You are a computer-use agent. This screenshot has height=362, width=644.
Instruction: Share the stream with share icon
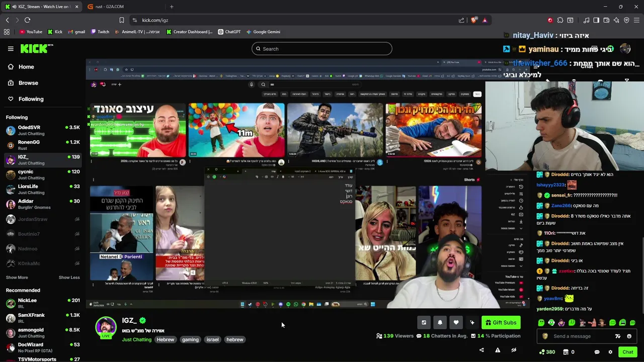coord(481,350)
